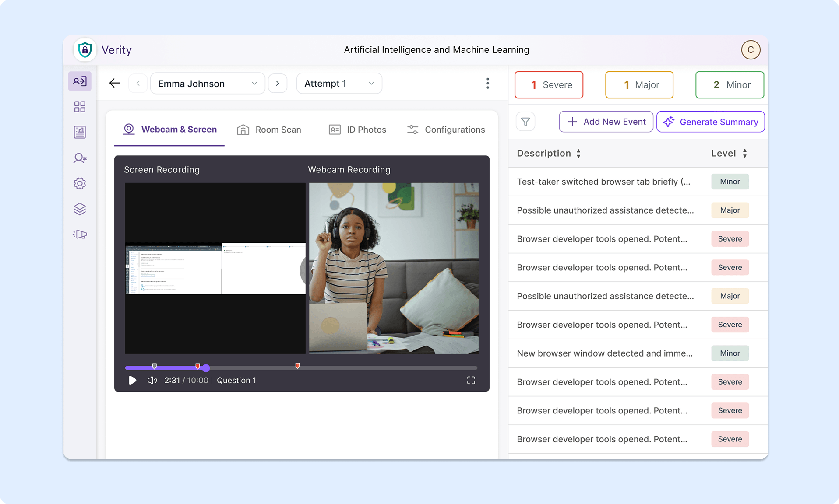Go to previous test-taker chevron
The height and width of the screenshot is (504, 839).
click(138, 83)
